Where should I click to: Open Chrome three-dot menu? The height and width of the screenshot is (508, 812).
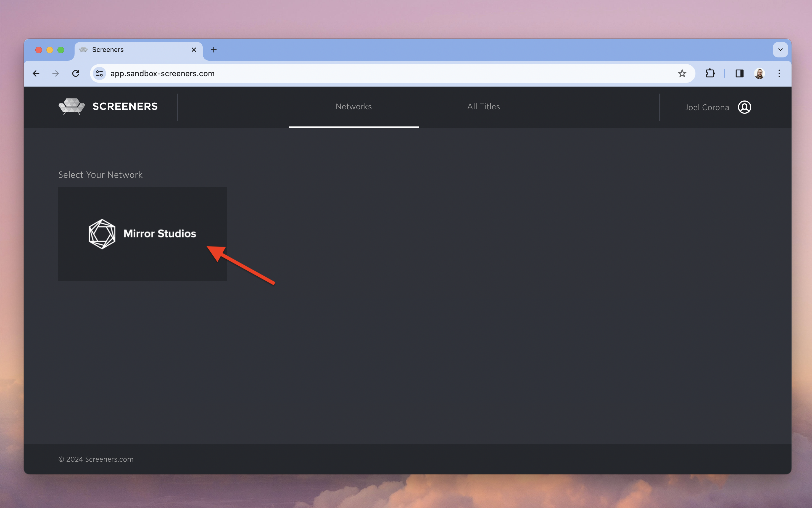(779, 74)
